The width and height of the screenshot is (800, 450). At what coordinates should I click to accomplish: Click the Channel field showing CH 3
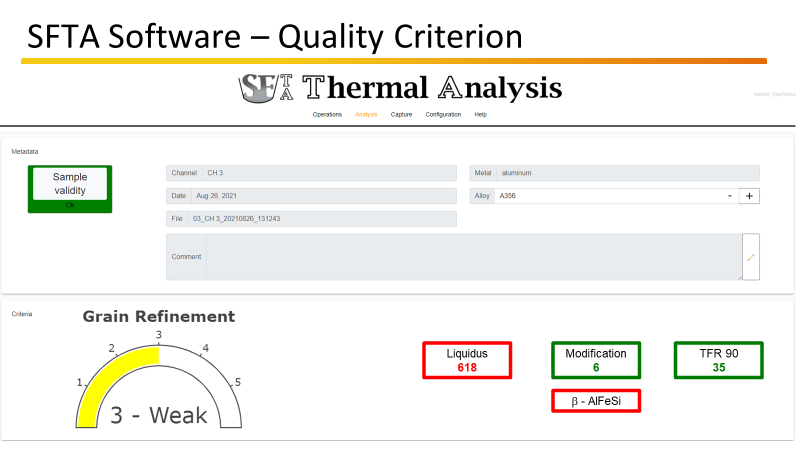click(328, 173)
